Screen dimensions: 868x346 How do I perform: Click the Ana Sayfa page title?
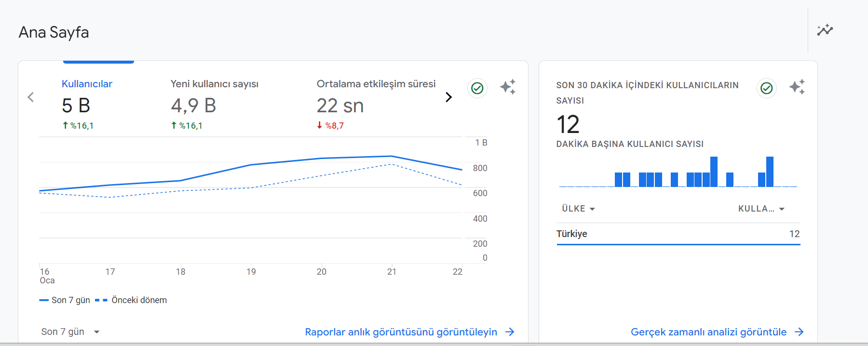(54, 32)
